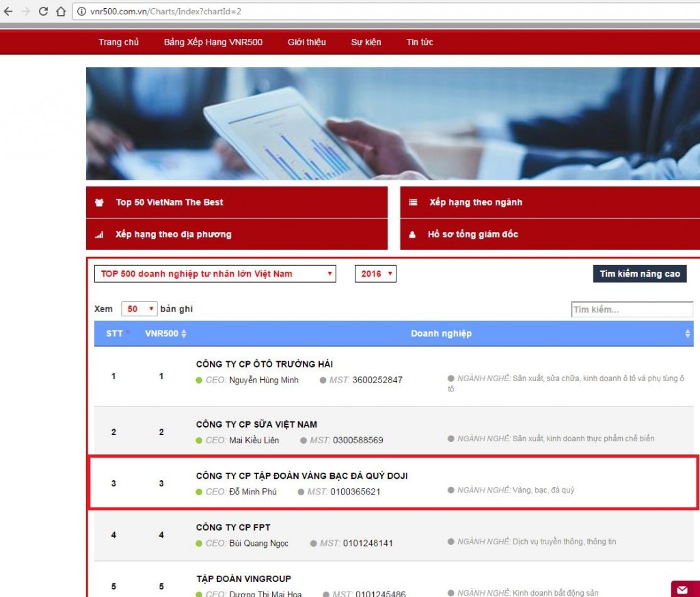Screen dimensions: 700x597
Task: Open Hồ sơ tổng giám đốc profiles
Action: click(550, 234)
